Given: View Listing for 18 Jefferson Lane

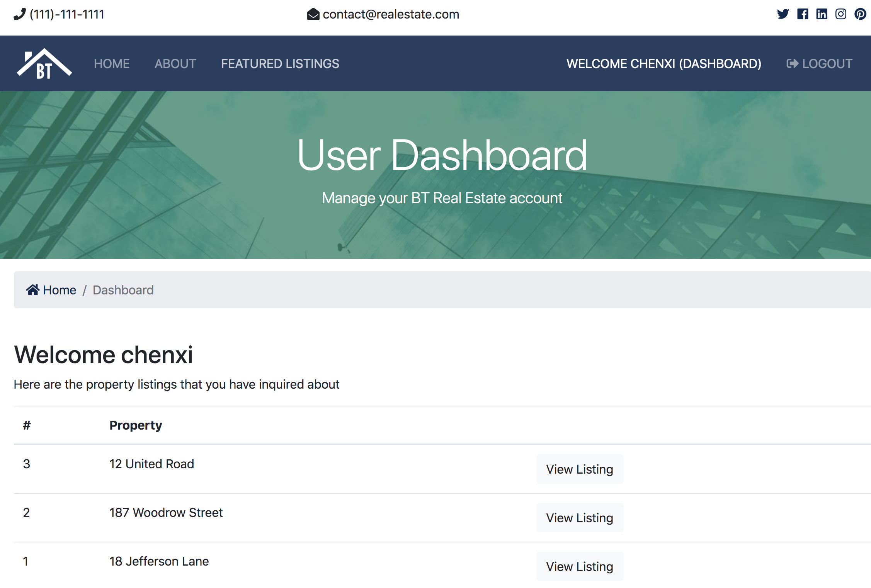Looking at the screenshot, I should click(x=580, y=566).
